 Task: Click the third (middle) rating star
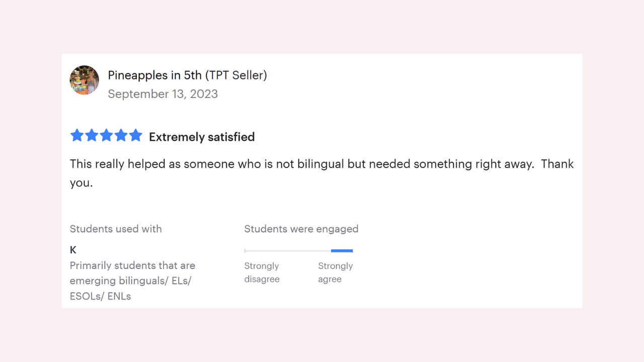point(106,136)
